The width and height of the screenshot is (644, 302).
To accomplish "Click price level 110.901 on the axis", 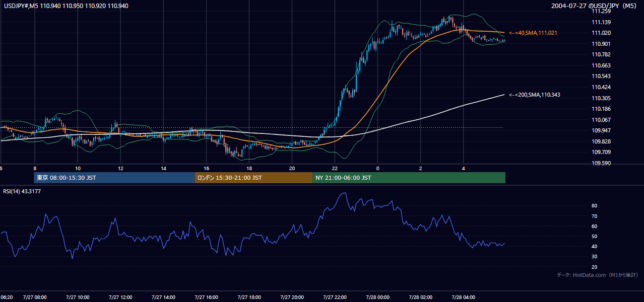I will click(601, 44).
